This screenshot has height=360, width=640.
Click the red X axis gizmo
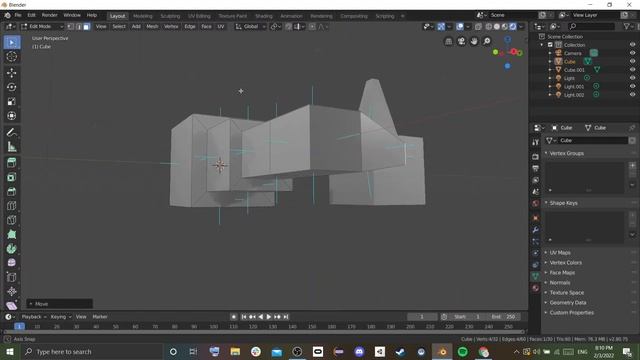click(x=514, y=51)
